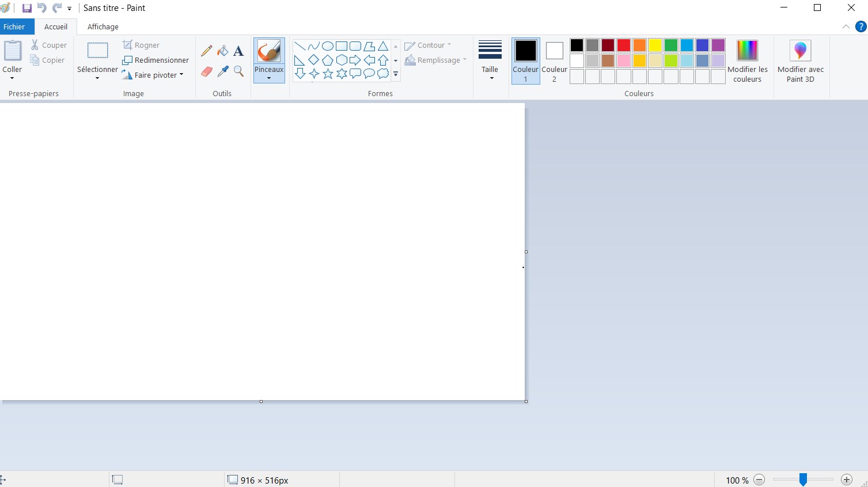Select the Pencil tool
The width and height of the screenshot is (868, 487).
[x=206, y=51]
